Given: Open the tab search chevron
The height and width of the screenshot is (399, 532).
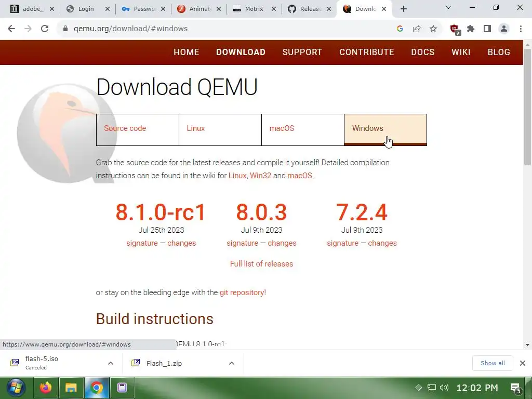Looking at the screenshot, I should click(448, 7).
